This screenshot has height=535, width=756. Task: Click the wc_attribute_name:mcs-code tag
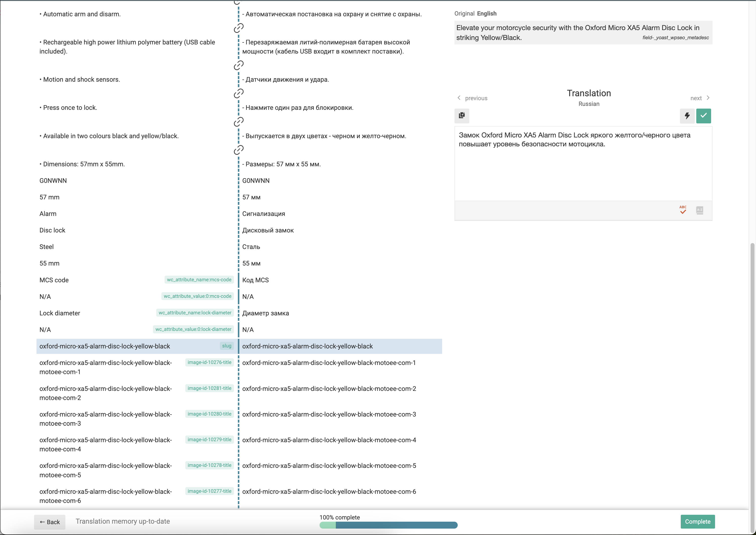click(199, 280)
